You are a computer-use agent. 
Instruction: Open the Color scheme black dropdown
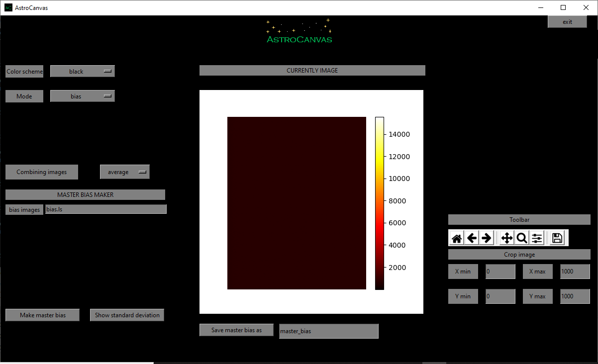coord(83,71)
